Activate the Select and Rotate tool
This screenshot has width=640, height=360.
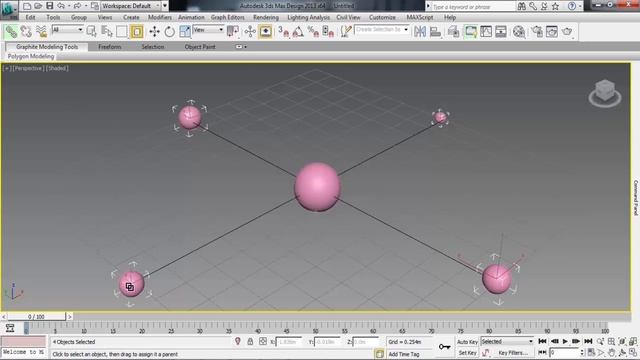click(169, 31)
